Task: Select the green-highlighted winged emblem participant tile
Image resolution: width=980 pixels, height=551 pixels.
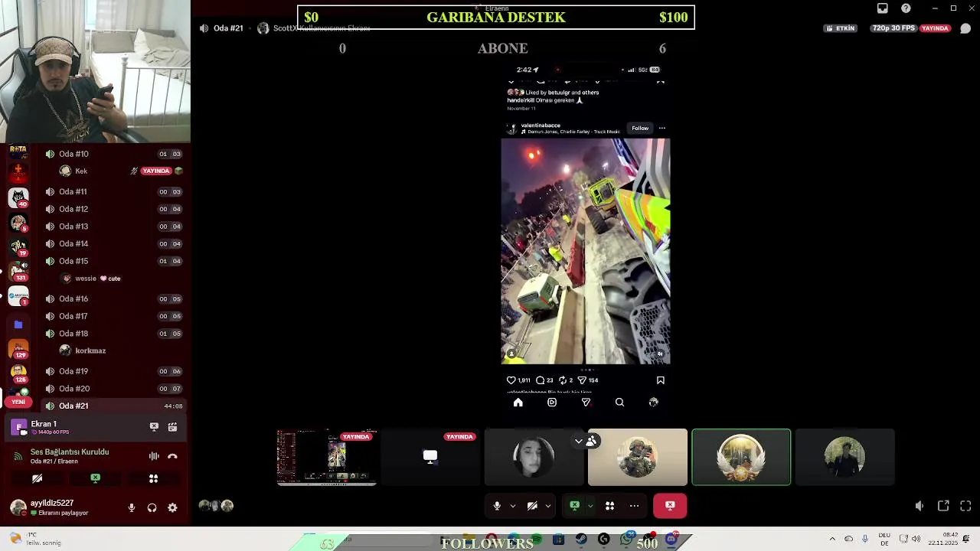Action: (x=741, y=458)
